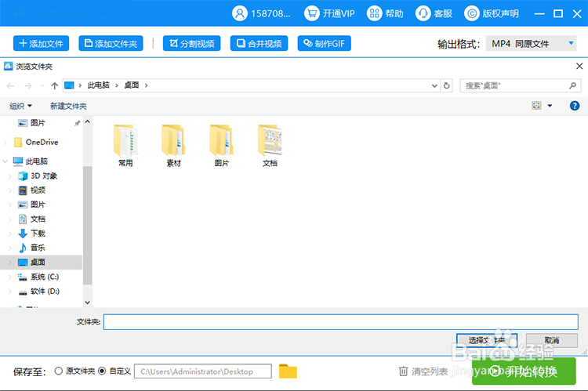Image resolution: width=588 pixels, height=391 pixels.
Task: Go up one folder level
Action: click(x=54, y=86)
